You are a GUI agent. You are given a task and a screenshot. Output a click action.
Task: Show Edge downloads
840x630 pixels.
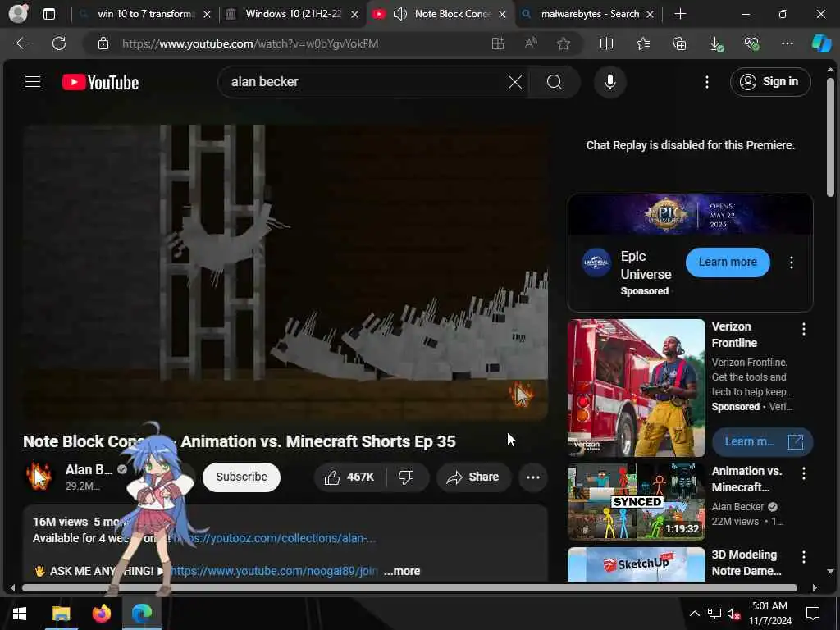[x=716, y=44]
